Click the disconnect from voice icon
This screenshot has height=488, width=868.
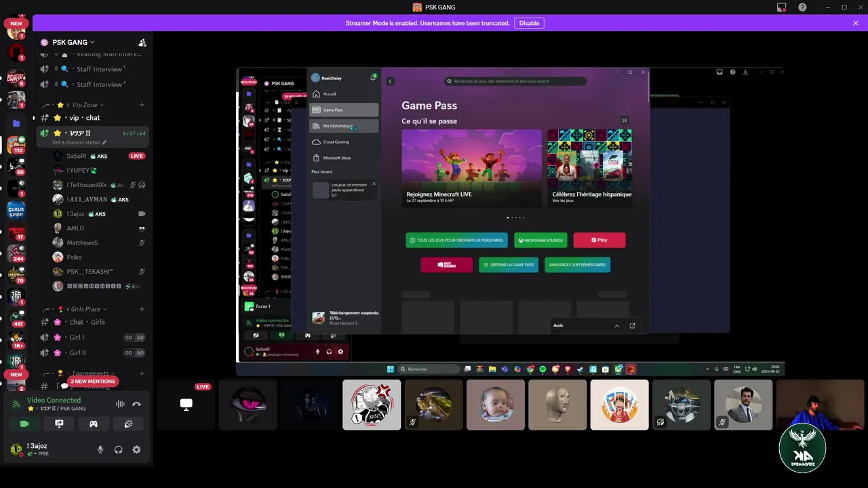136,404
